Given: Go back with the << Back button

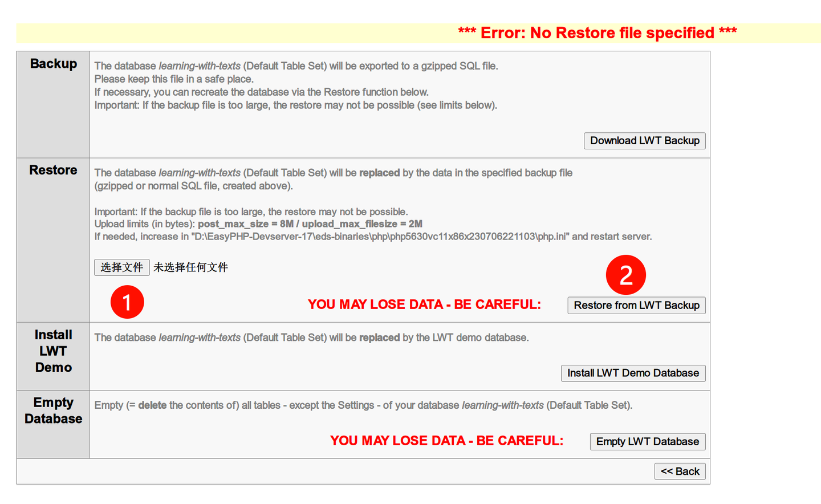Looking at the screenshot, I should pyautogui.click(x=680, y=472).
